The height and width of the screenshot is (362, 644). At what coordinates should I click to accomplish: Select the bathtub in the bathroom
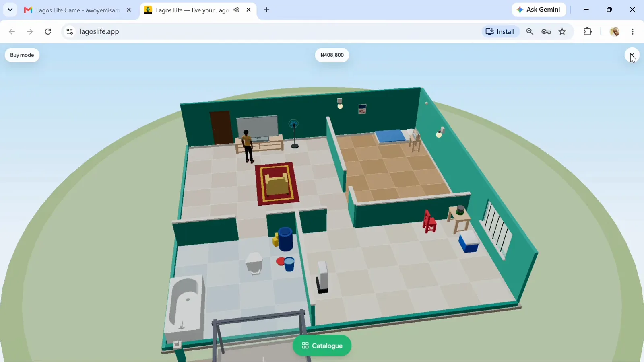click(x=185, y=308)
